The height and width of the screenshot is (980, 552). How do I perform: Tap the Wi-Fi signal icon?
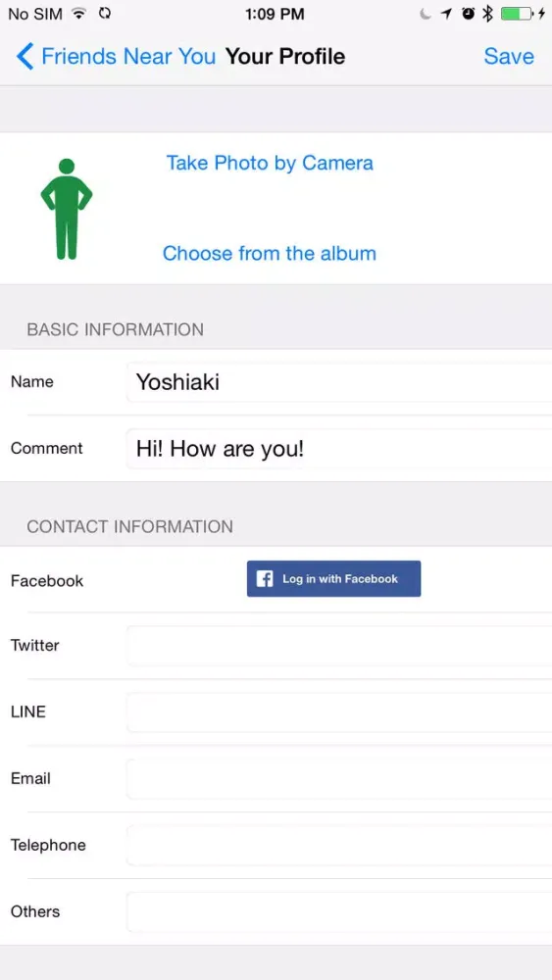[78, 14]
